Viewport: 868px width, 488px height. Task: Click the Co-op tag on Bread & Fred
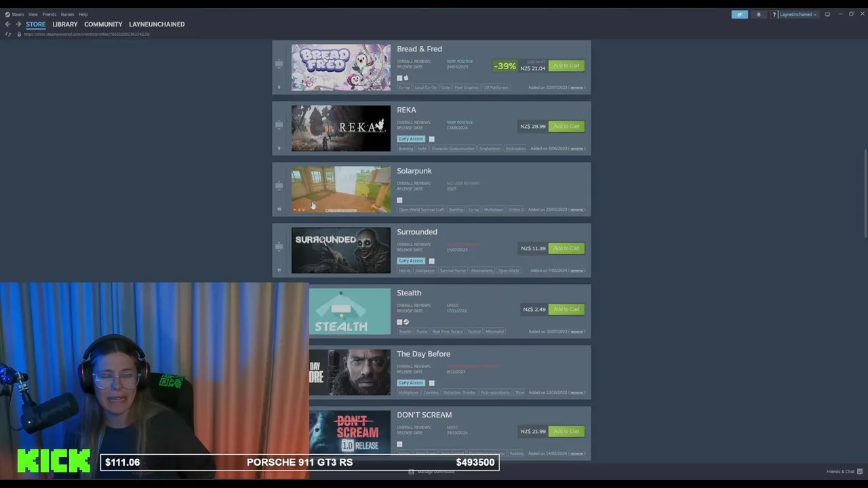click(404, 87)
